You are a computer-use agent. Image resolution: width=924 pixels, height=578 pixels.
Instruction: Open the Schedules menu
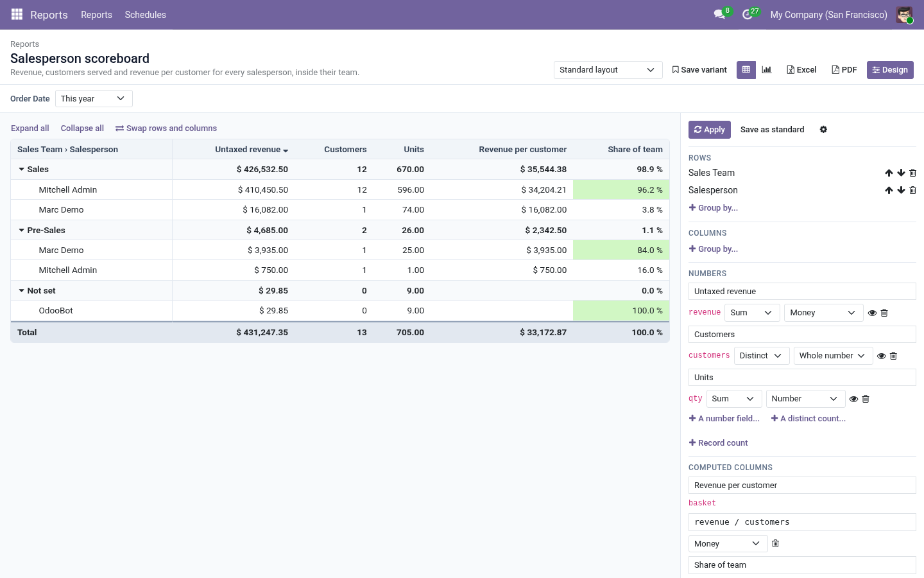click(x=145, y=15)
